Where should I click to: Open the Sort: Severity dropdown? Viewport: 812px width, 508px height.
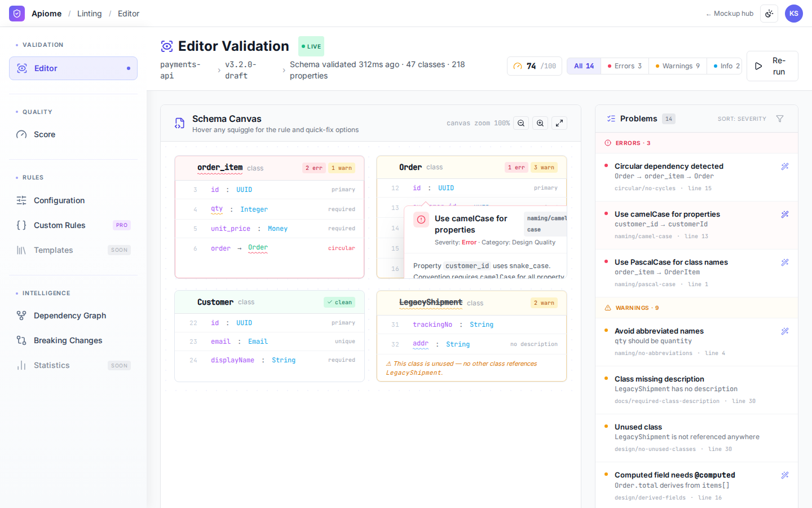[x=742, y=119]
